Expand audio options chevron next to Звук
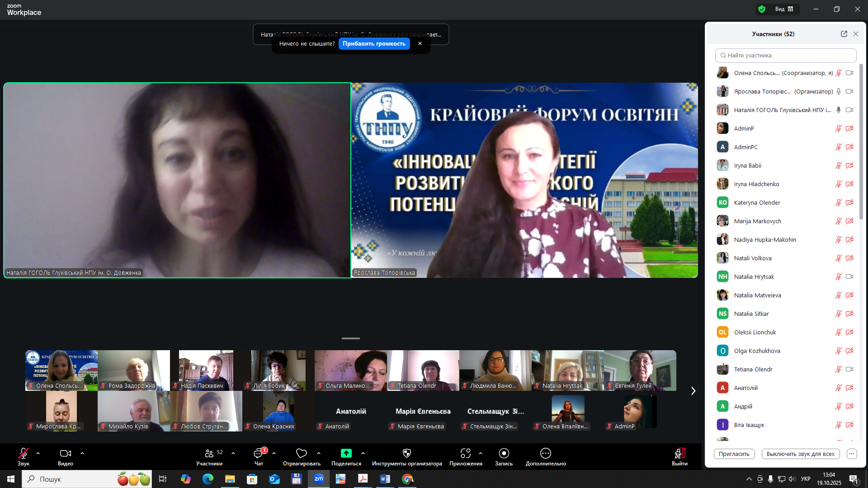 click(x=38, y=453)
